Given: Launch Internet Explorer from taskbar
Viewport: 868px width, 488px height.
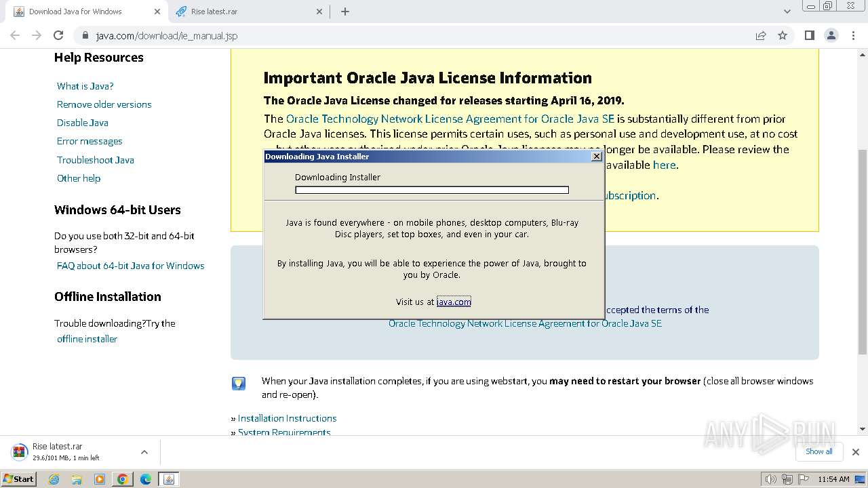Looking at the screenshot, I should (54, 479).
